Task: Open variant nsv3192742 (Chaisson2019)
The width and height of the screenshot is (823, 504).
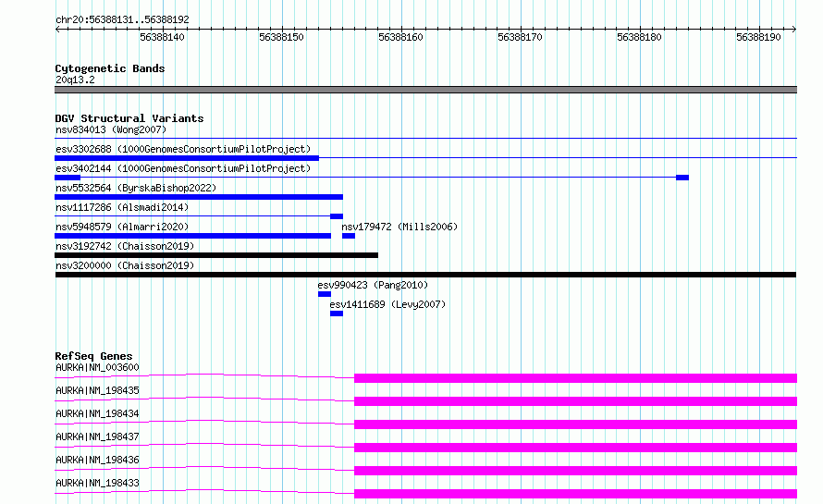Action: (x=125, y=246)
